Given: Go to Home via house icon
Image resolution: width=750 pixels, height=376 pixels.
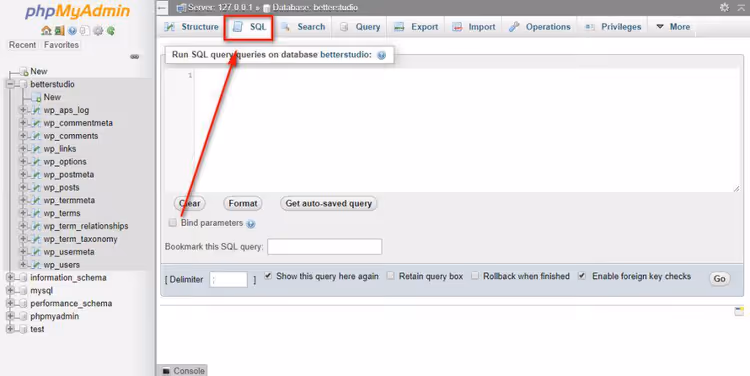Looking at the screenshot, I should [46, 31].
